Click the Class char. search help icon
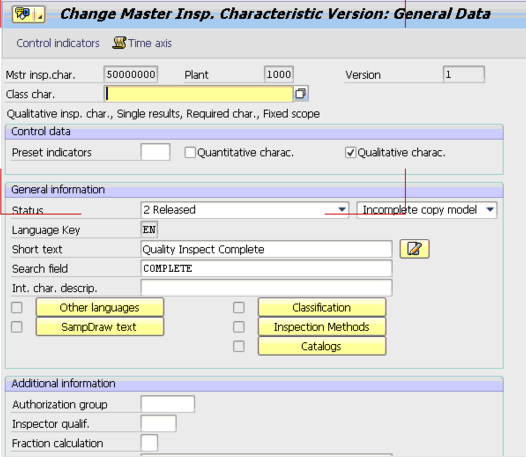This screenshot has width=526, height=457. coord(301,94)
